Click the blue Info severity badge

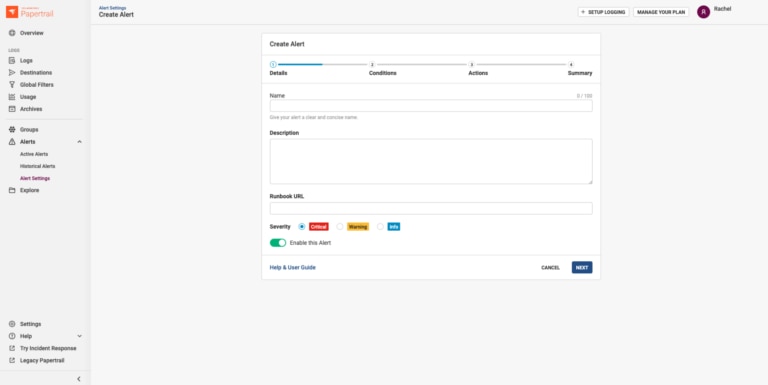pos(394,227)
